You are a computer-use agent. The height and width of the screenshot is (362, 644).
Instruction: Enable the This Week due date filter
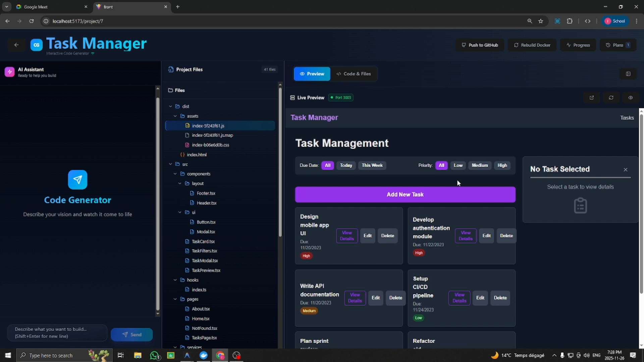[x=372, y=165]
